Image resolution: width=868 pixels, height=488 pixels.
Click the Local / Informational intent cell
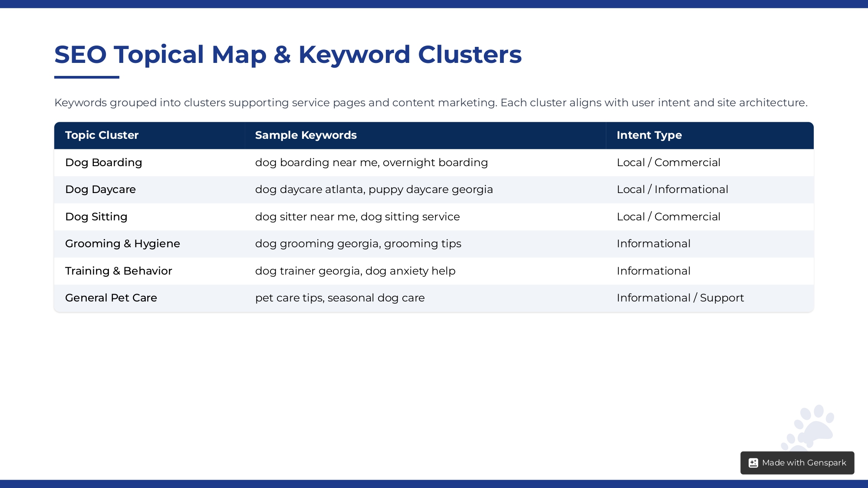(672, 190)
